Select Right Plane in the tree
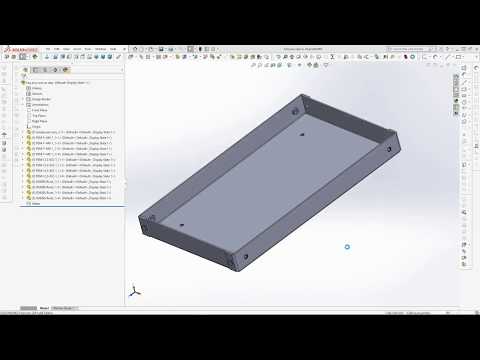 click(37, 121)
